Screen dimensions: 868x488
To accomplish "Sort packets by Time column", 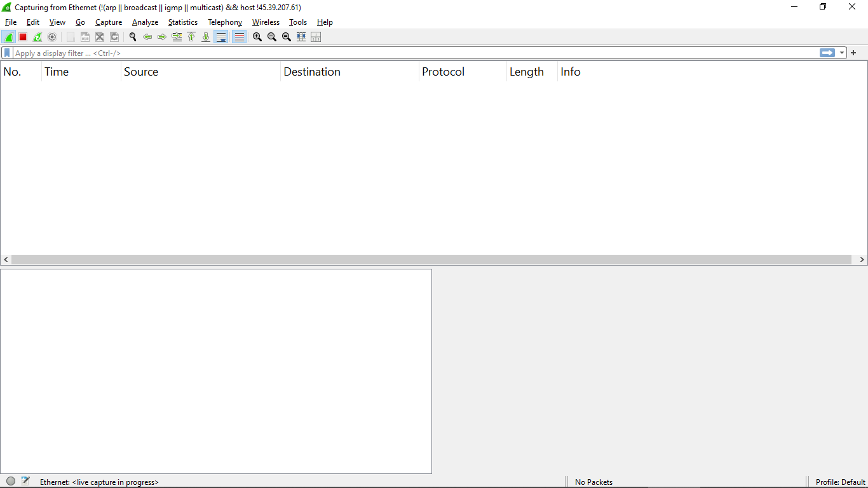I will click(81, 72).
